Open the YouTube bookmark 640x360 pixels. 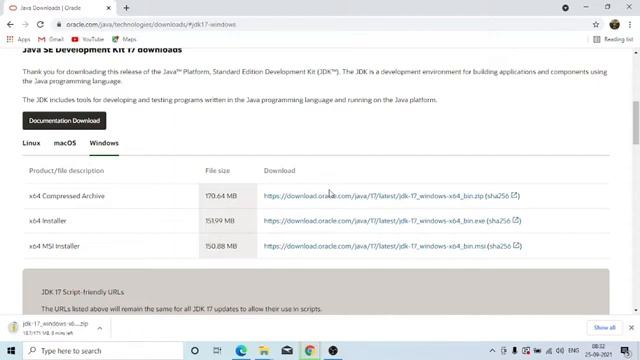click(x=87, y=39)
